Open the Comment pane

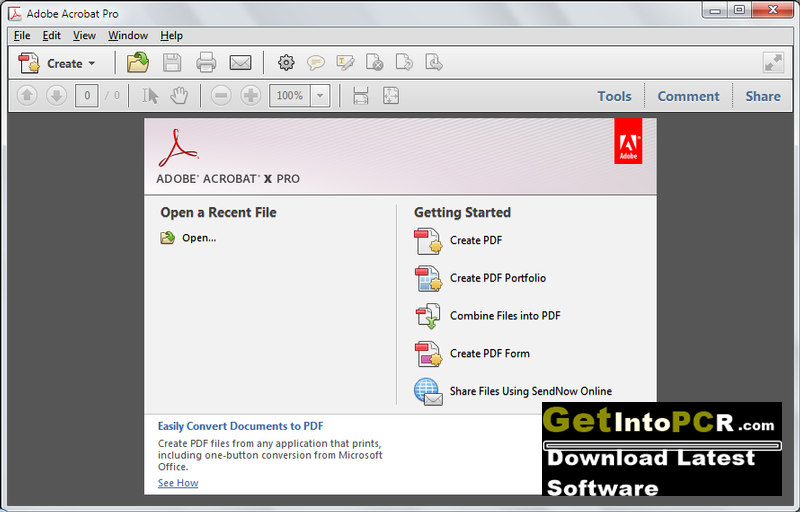[x=688, y=96]
